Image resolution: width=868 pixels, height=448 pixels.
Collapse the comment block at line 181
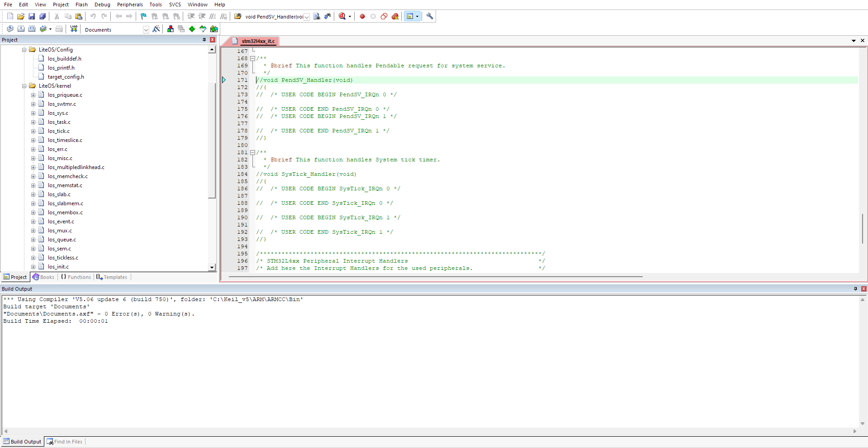(x=252, y=152)
